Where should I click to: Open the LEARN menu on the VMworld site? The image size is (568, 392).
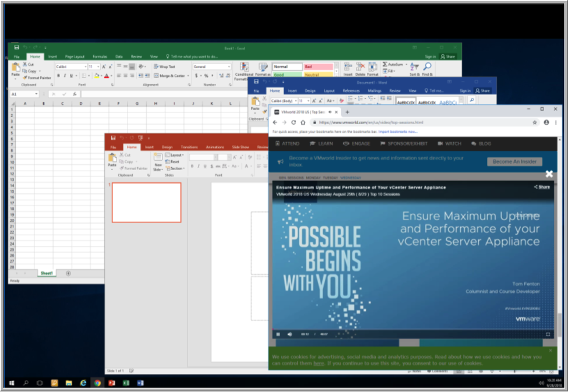point(322,144)
